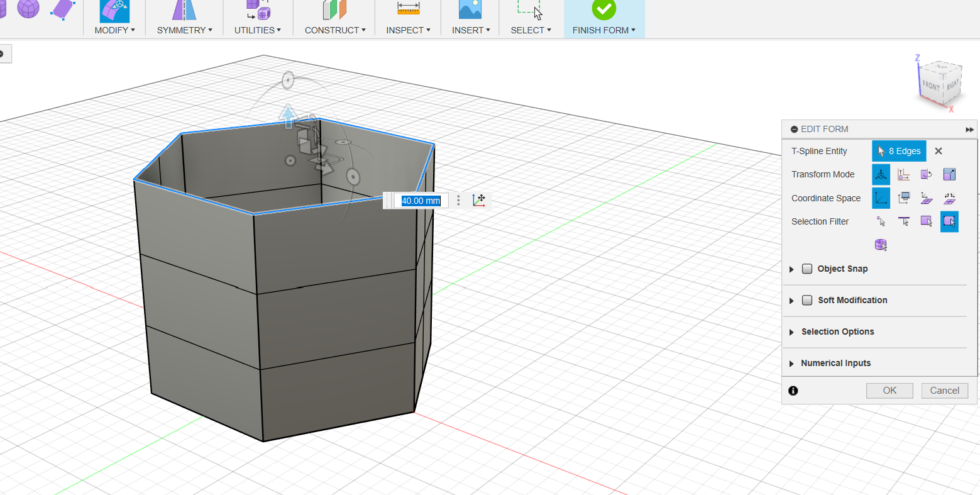Expand the Object Snap section arrow
This screenshot has width=980, height=495.
[791, 269]
